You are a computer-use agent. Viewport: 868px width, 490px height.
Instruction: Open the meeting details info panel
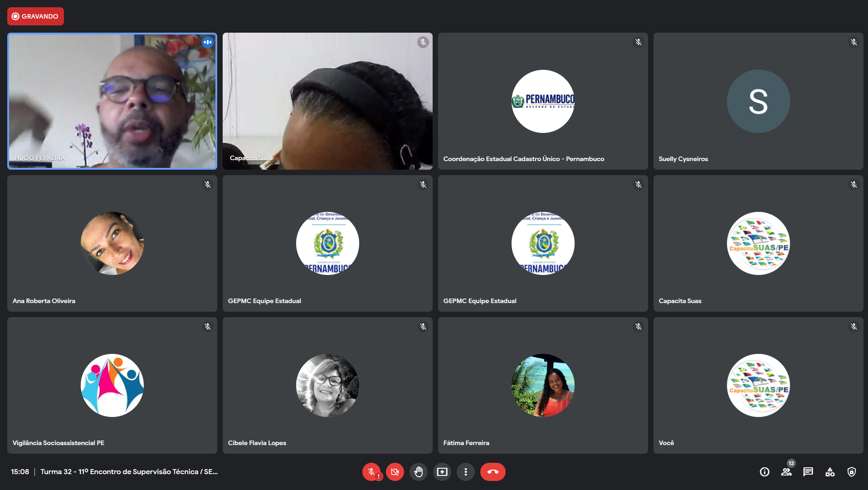(765, 472)
